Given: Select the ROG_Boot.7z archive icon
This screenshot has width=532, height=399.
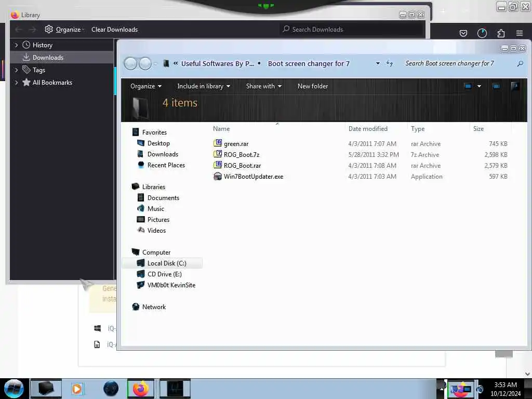Looking at the screenshot, I should coord(218,154).
